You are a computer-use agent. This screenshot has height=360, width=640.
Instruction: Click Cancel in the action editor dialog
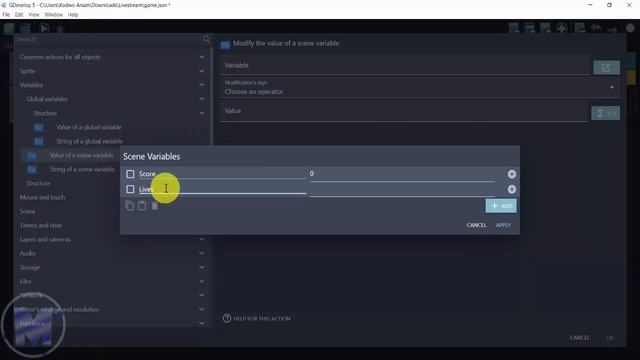[x=580, y=338]
